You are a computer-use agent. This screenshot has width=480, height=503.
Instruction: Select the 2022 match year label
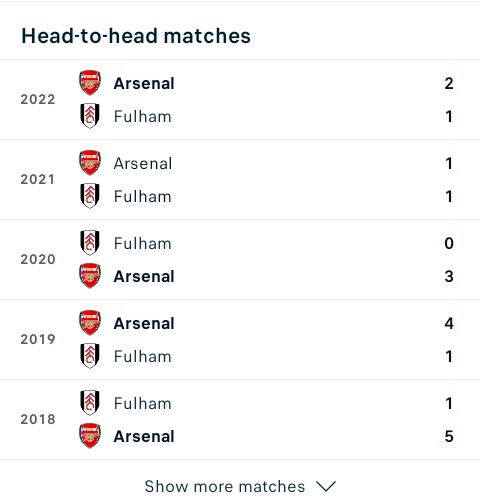[x=38, y=99]
